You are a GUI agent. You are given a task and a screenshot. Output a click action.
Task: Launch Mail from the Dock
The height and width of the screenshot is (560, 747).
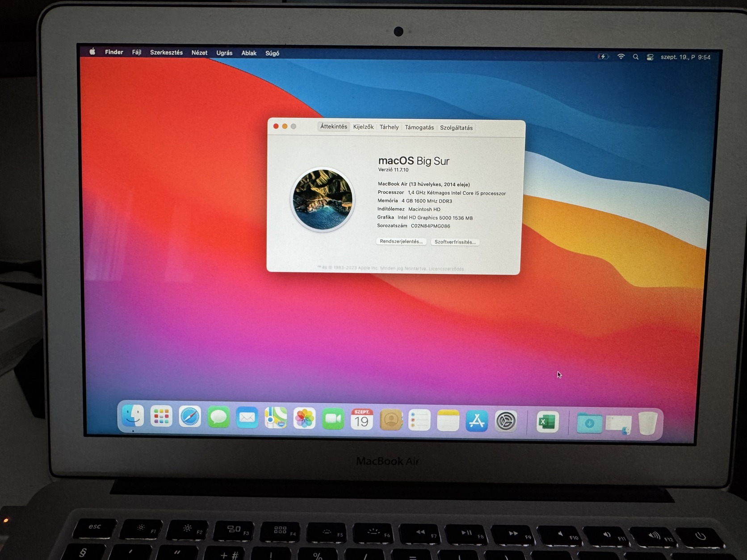pos(247,418)
